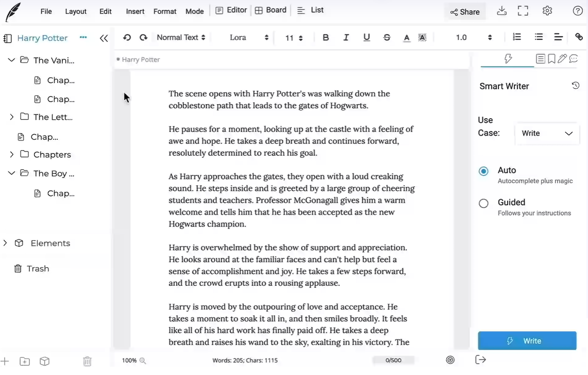Add a new element cube icon
The width and height of the screenshot is (588, 375).
tap(45, 362)
